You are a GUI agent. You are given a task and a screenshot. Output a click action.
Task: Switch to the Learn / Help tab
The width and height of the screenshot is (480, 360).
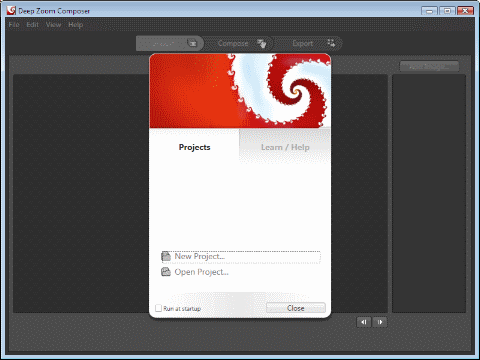[x=285, y=147]
